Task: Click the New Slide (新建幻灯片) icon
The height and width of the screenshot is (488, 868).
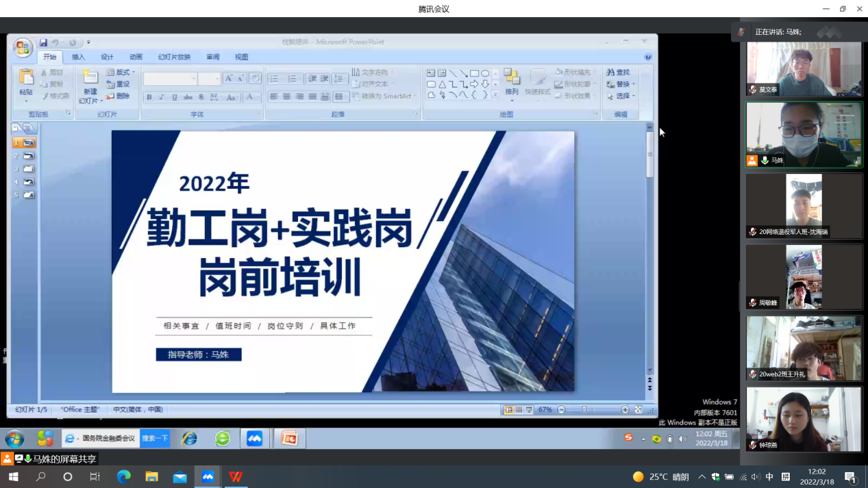Action: 90,80
